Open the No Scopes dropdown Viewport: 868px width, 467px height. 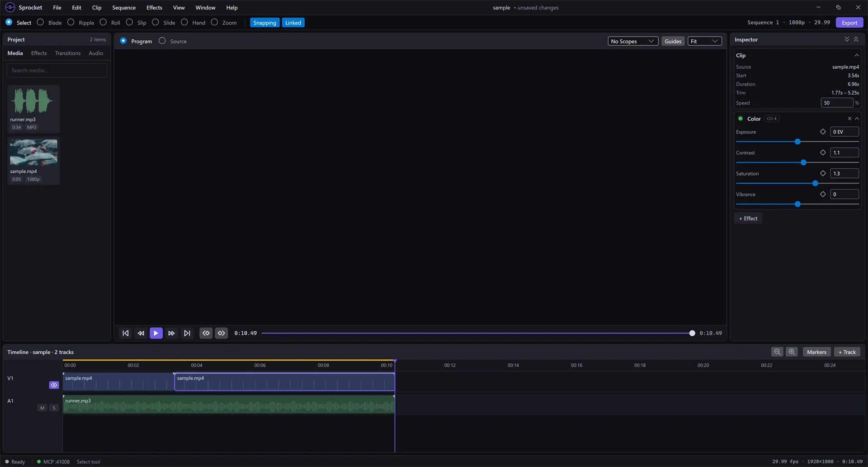[x=632, y=41]
